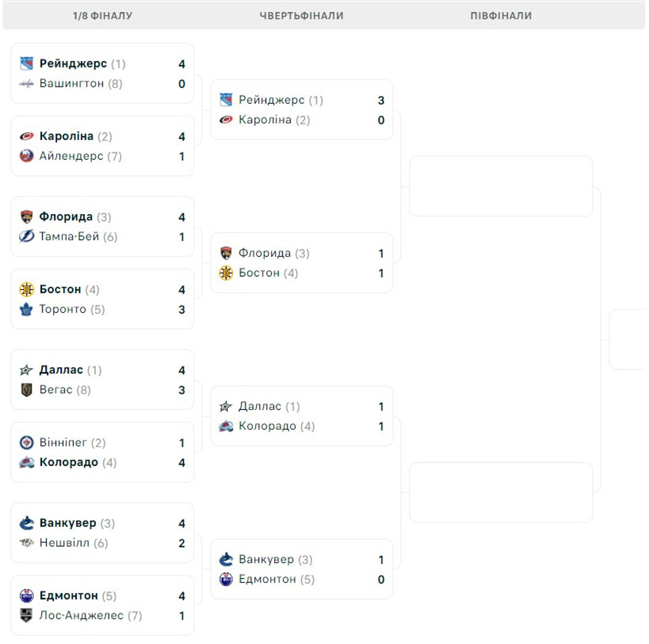The width and height of the screenshot is (649, 644).
Task: Click the Colorado logo in the quarterfinal matchup
Action: click(226, 426)
